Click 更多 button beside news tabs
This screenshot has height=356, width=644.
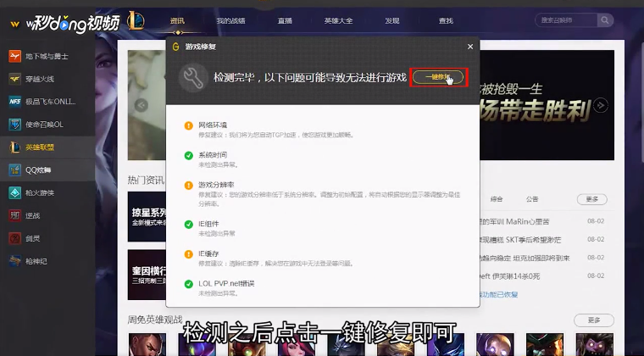pos(591,199)
